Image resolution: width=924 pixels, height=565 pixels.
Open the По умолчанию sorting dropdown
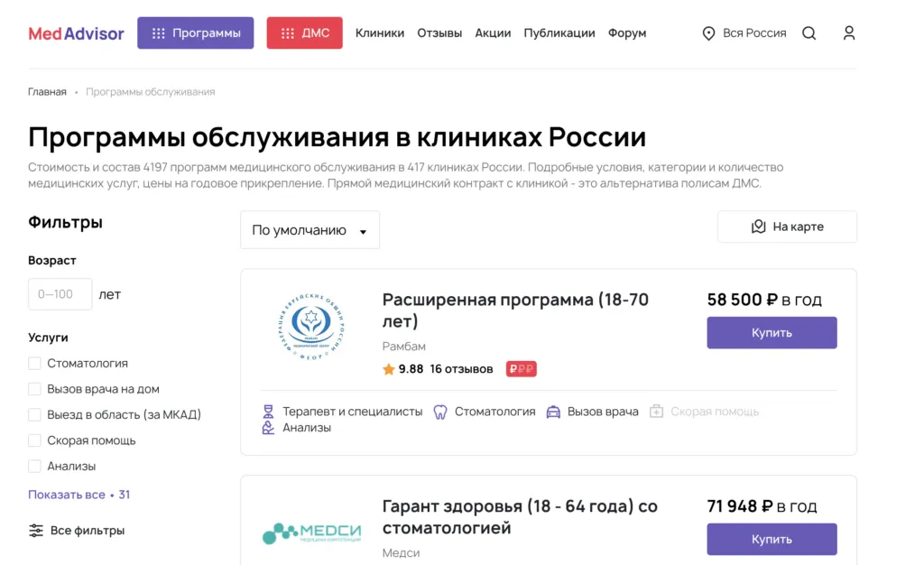[x=310, y=230]
